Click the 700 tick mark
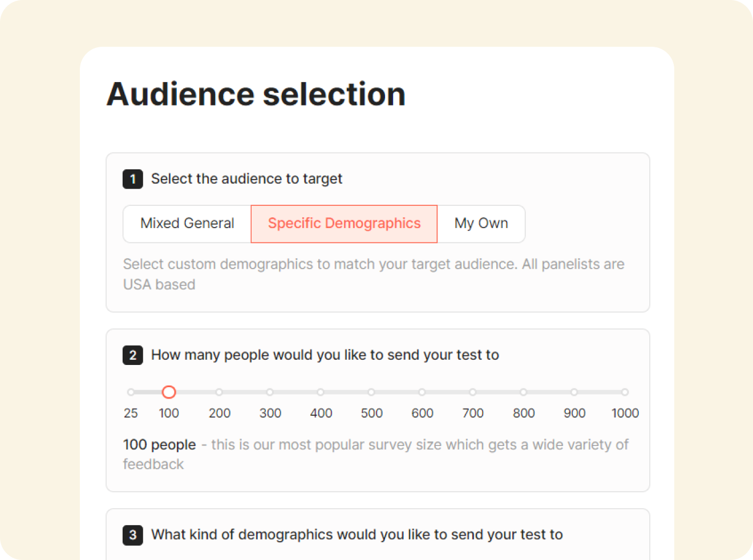The image size is (753, 560). tap(472, 392)
